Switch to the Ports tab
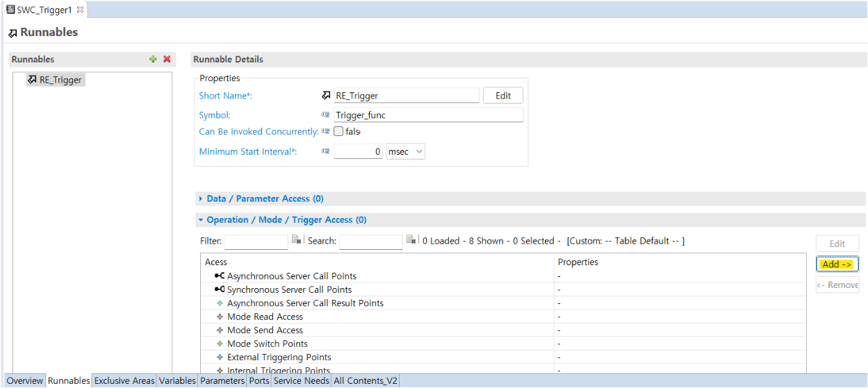Viewport: 868px width, 388px height. 259,381
